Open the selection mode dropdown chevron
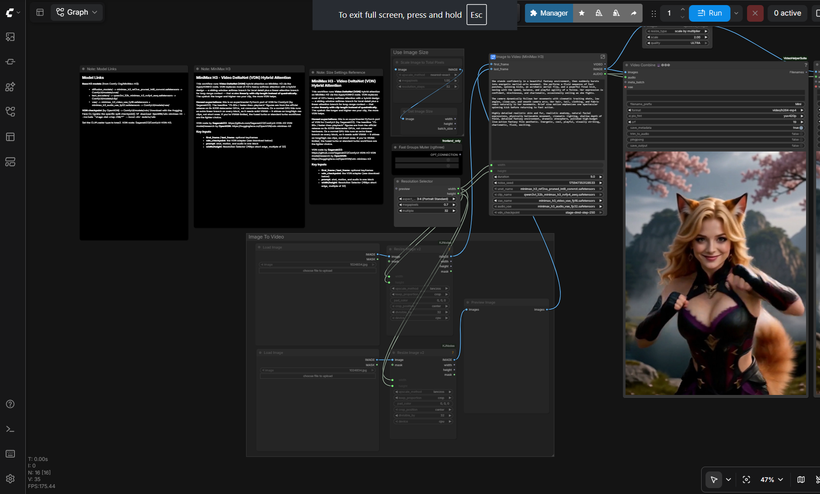 (x=728, y=479)
